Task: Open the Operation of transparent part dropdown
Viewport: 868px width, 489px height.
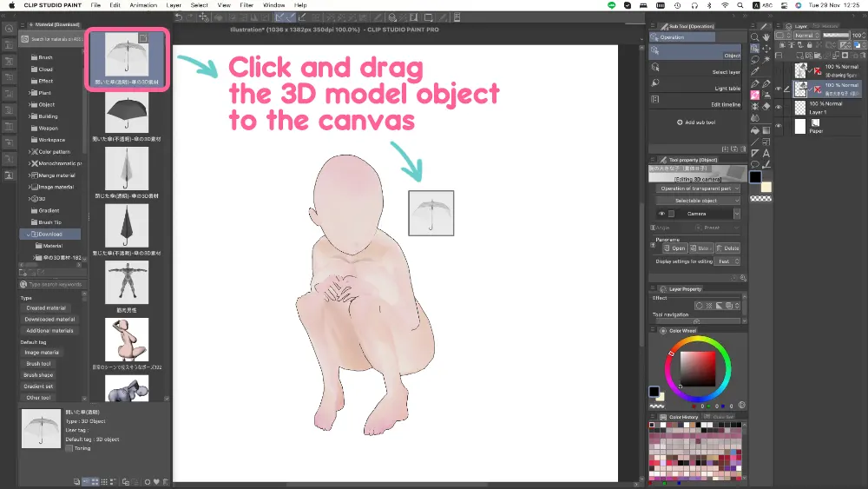Action: [698, 188]
